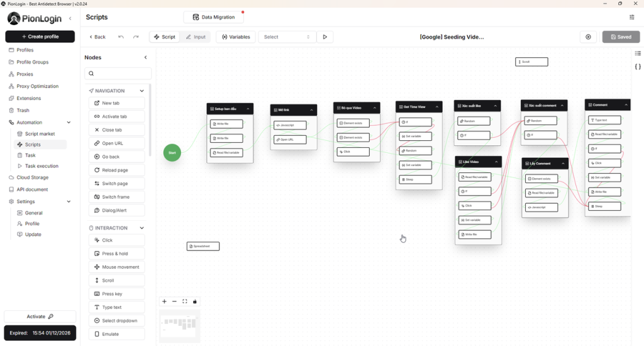
Task: Open the Select profile dropdown
Action: [287, 37]
